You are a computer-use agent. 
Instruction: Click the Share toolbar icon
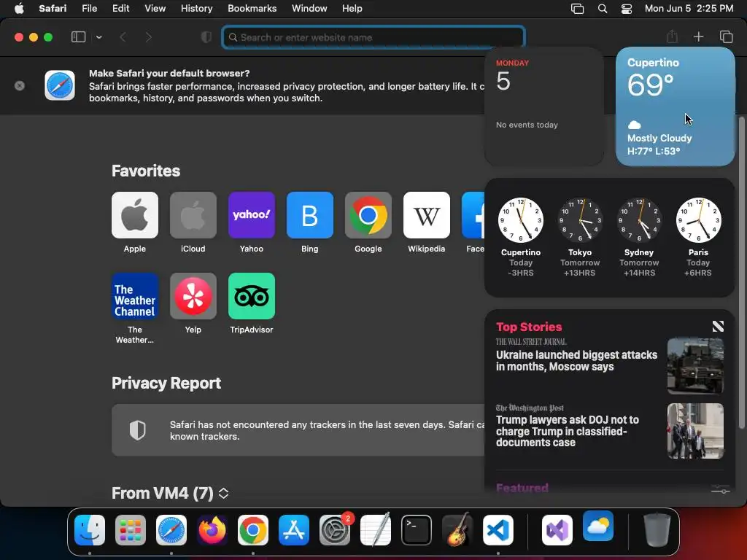pyautogui.click(x=672, y=36)
